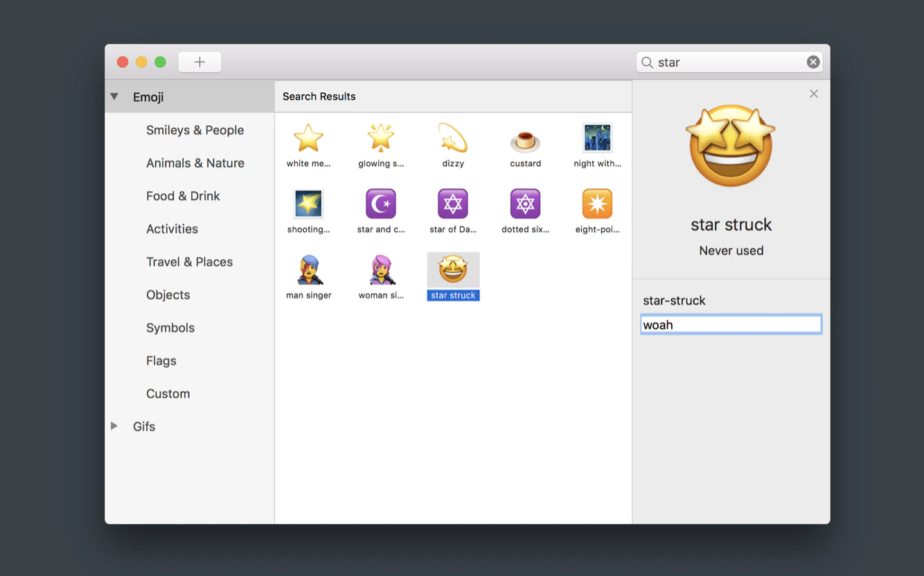The width and height of the screenshot is (924, 576).
Task: Open the Custom category
Action: click(168, 394)
